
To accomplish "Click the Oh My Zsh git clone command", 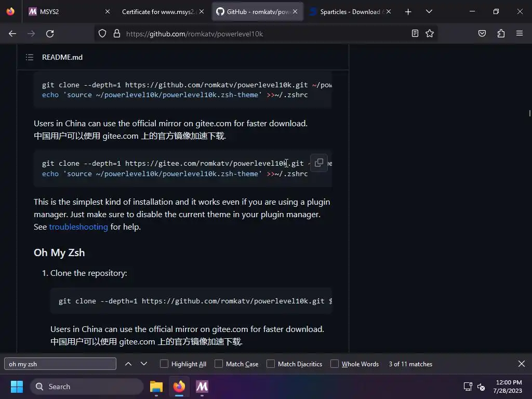I will pos(195,301).
